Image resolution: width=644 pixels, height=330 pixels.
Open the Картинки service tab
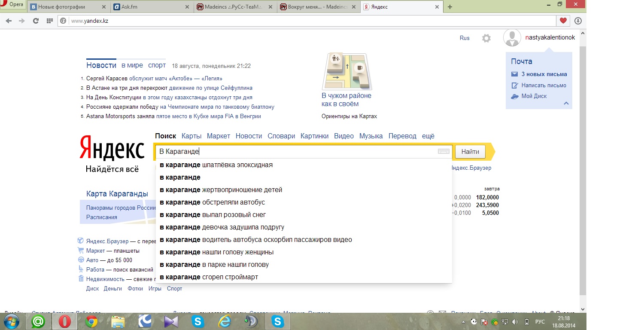tap(314, 136)
